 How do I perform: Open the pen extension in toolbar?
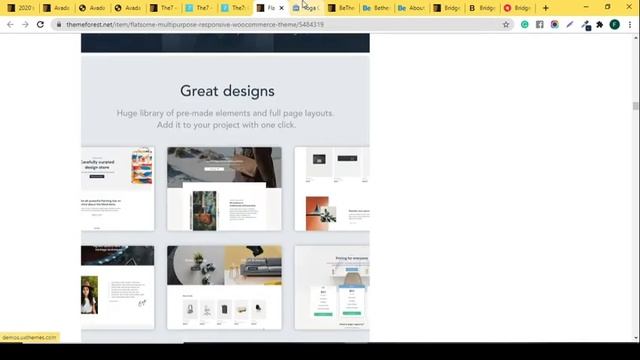point(570,24)
